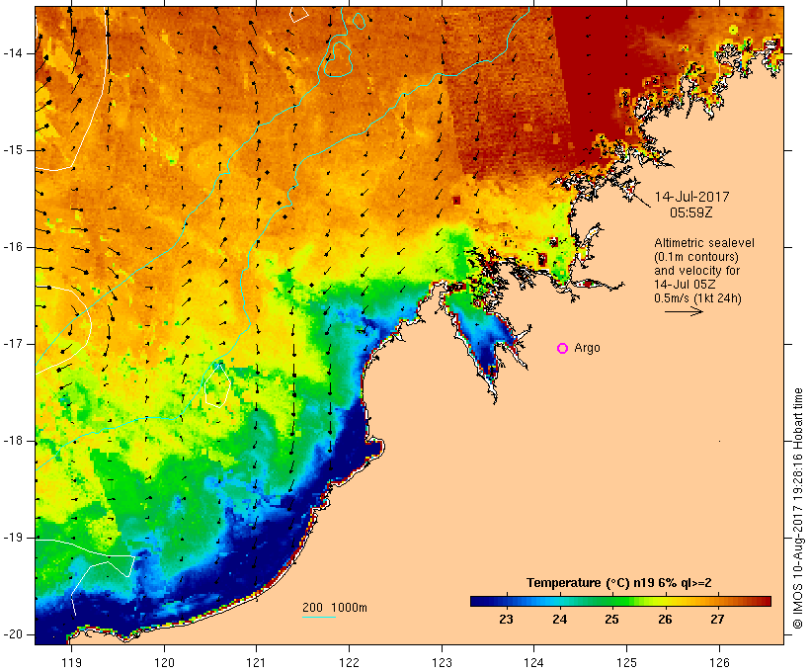Click the longitude label '124'

click(534, 663)
